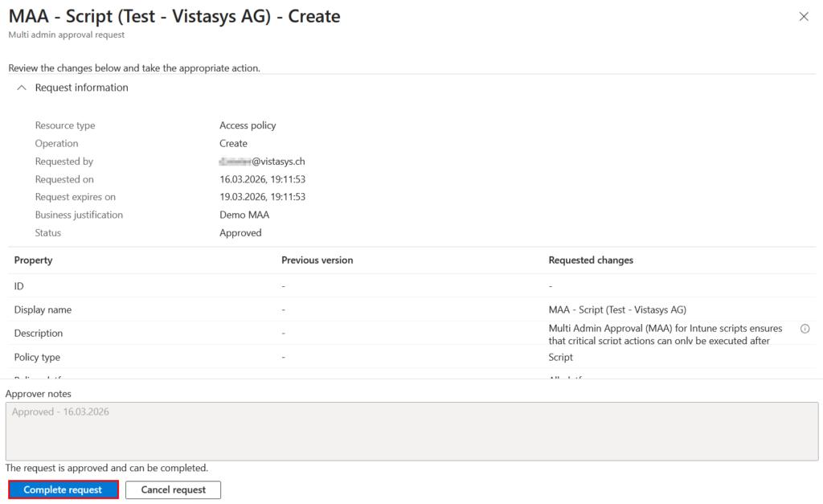823x504 pixels.
Task: Collapse the Request information section
Action: pos(21,88)
